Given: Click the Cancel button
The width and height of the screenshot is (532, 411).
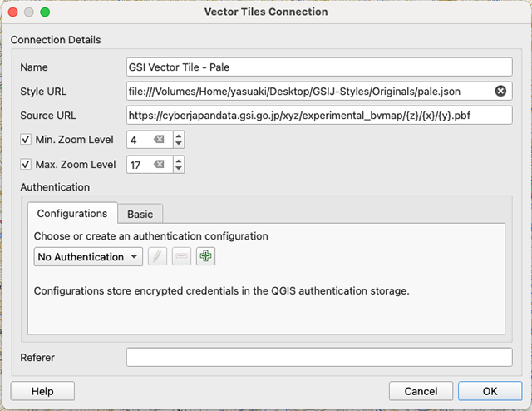Looking at the screenshot, I should click(421, 391).
